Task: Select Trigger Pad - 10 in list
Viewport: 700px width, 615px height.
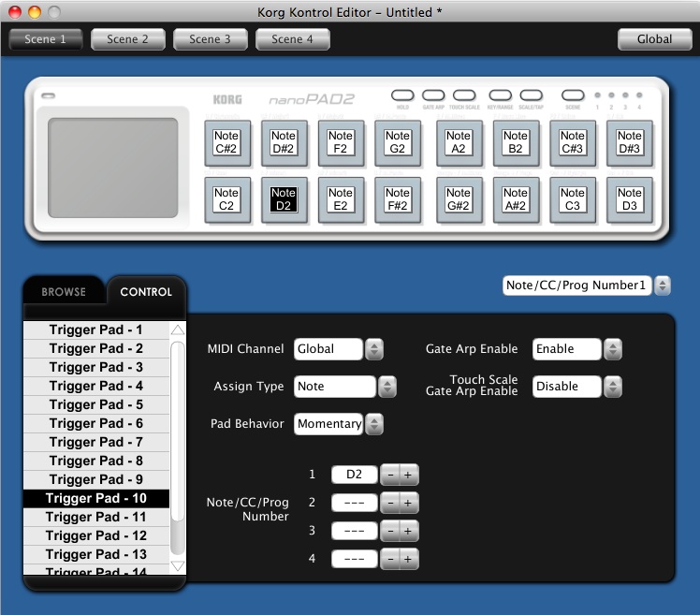Action: 96,498
